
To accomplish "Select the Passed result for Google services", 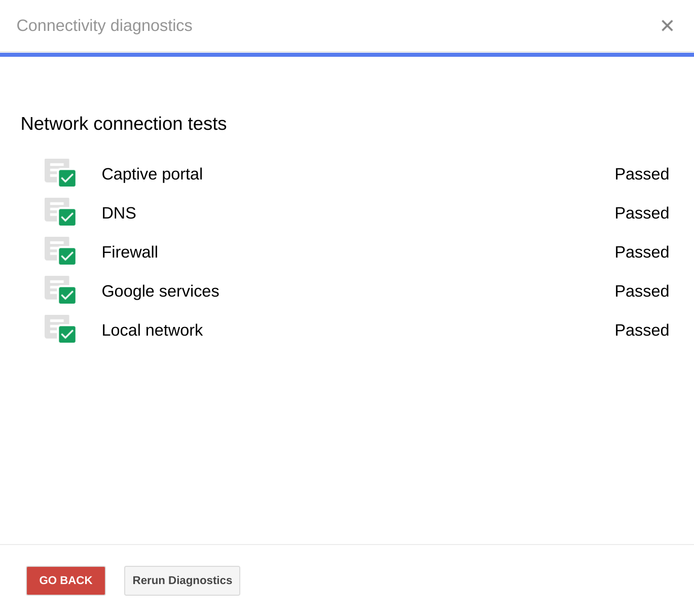I will point(641,291).
